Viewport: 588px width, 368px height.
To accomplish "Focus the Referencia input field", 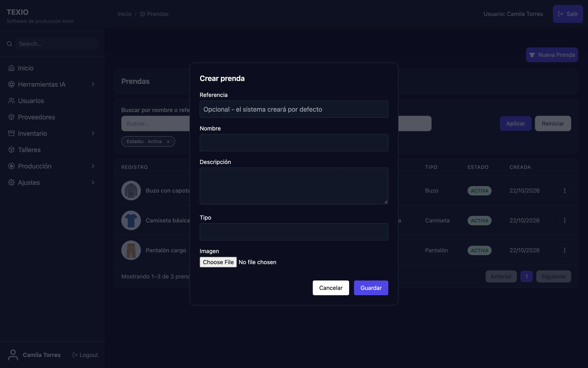I will point(294,109).
